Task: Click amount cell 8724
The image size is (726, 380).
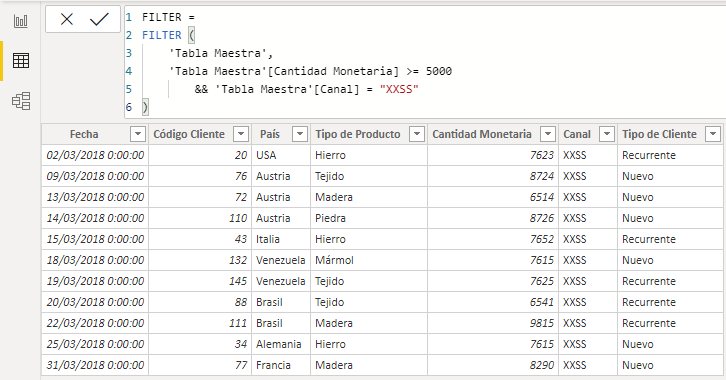Action: point(493,176)
